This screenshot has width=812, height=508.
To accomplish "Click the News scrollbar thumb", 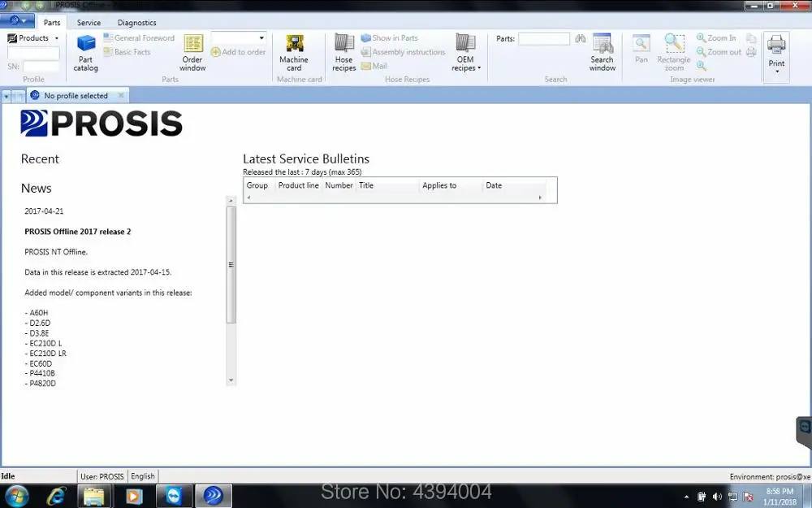I will (231, 265).
